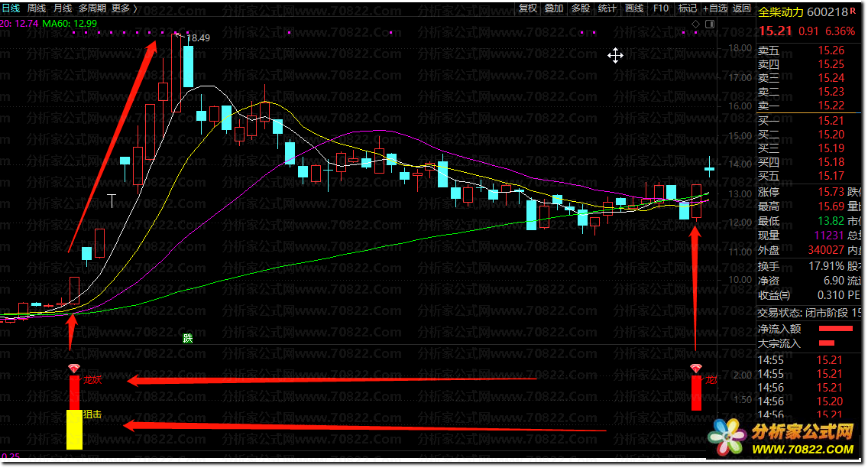The height and width of the screenshot is (468, 868).
Task: Click the 标记 mark button
Action: pyautogui.click(x=687, y=8)
